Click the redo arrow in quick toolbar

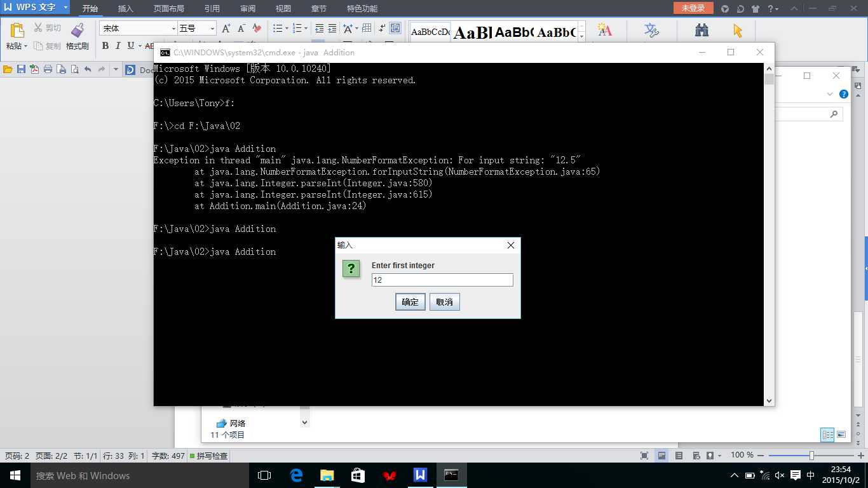tap(101, 69)
